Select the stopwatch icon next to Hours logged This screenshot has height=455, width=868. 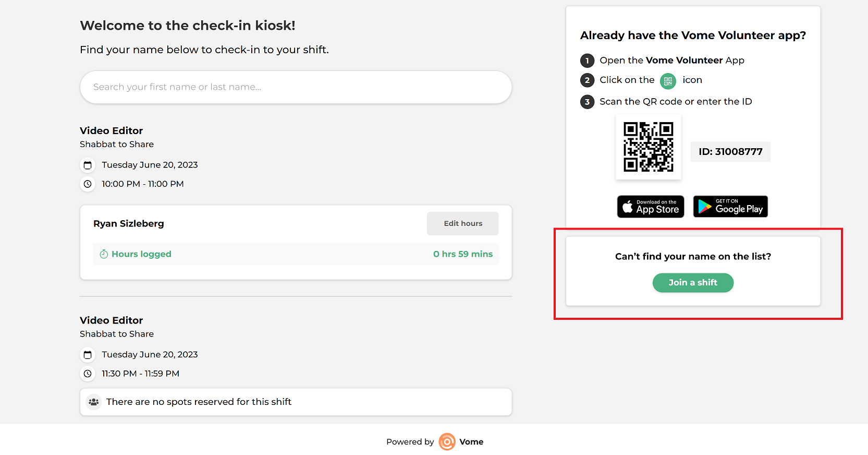103,254
